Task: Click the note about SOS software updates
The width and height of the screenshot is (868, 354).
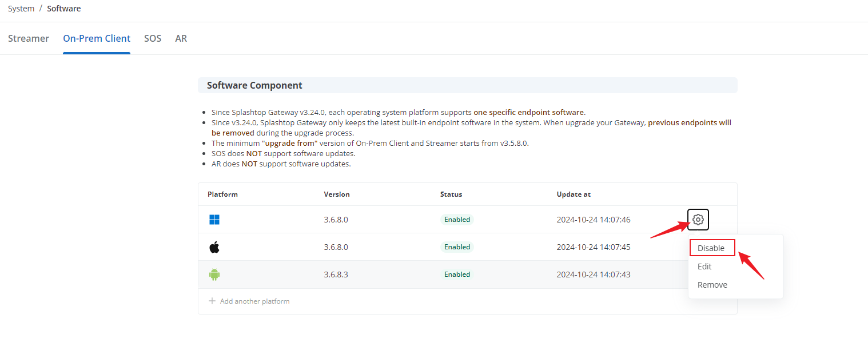Action: (283, 154)
